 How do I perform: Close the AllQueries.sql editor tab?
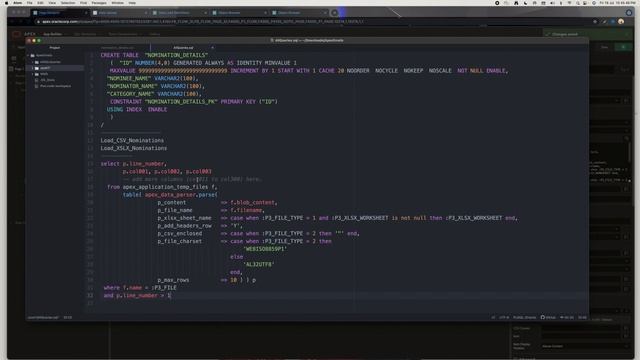[x=212, y=48]
